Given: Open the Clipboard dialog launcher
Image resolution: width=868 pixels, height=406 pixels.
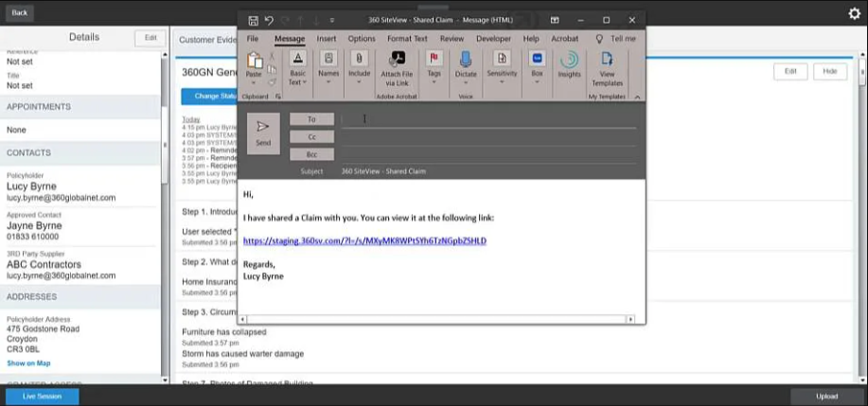Looking at the screenshot, I should click(x=278, y=97).
